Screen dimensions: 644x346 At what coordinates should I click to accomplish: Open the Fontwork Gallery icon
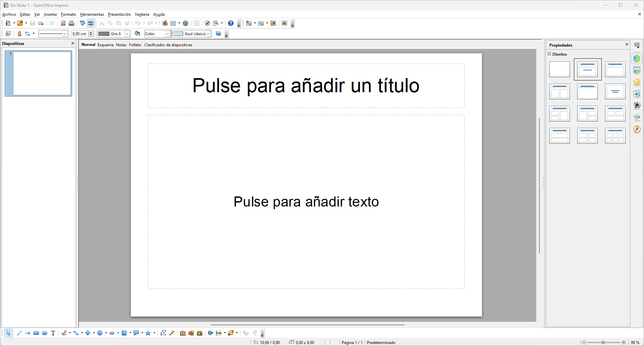(x=183, y=333)
